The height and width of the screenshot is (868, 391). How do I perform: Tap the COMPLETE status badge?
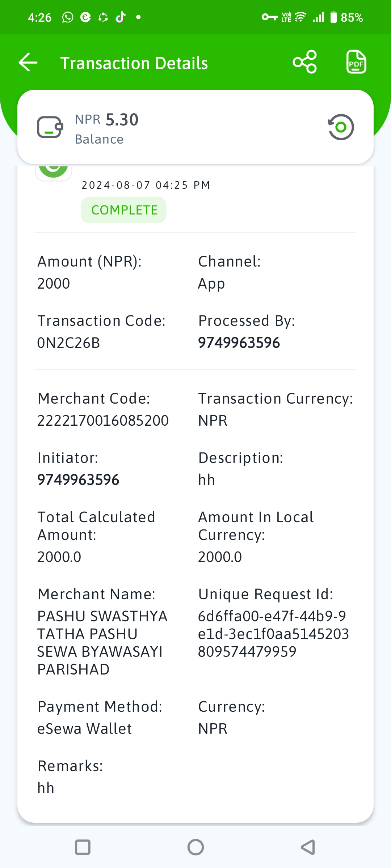124,210
